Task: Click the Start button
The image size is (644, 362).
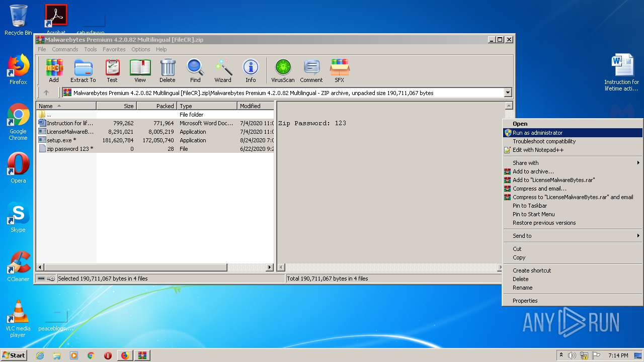Action: point(14,355)
